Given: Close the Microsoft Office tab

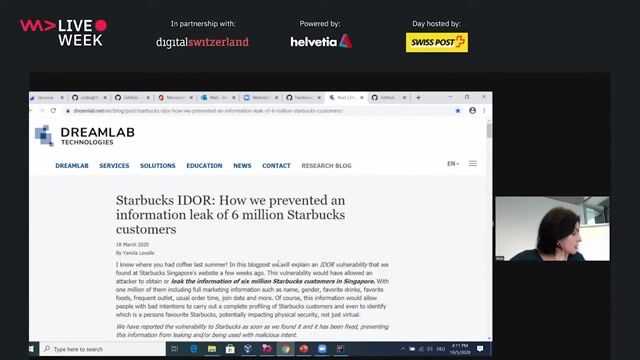Looking at the screenshot, I should pyautogui.click(x=191, y=98).
